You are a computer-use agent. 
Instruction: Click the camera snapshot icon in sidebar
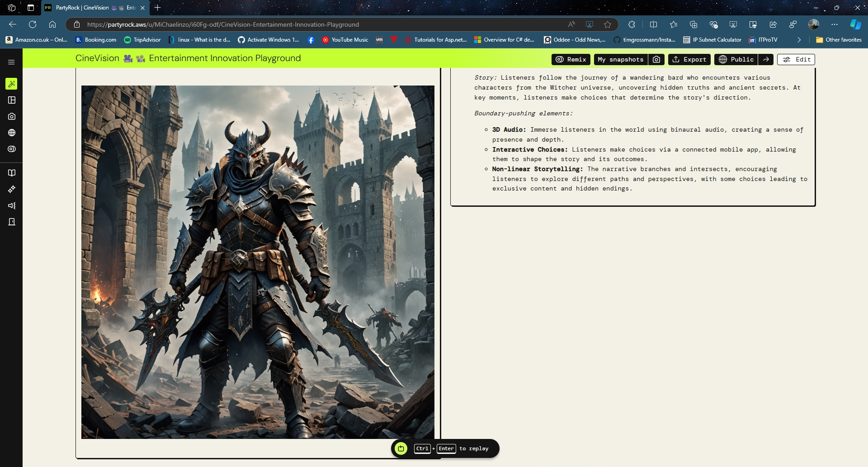click(x=11, y=116)
